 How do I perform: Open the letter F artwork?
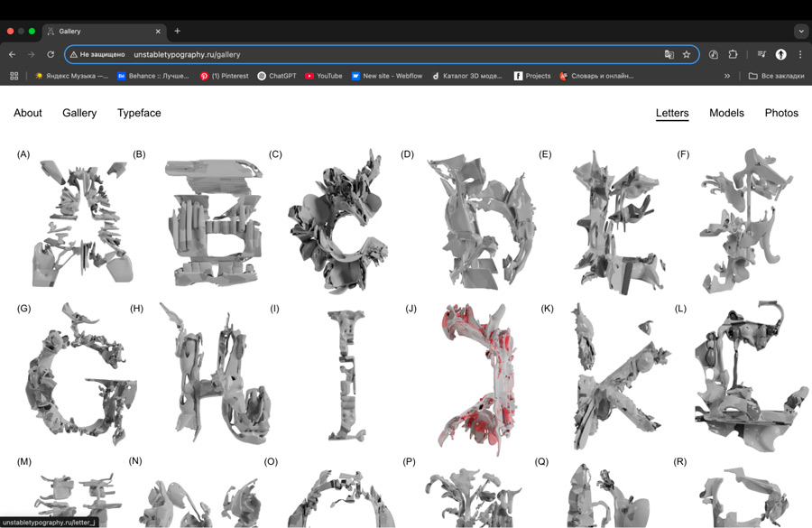click(747, 221)
